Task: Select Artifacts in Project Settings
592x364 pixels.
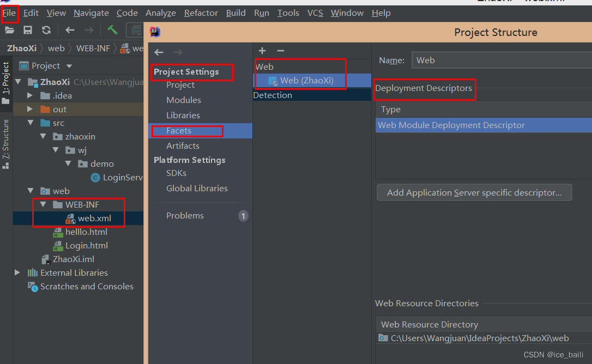Action: 183,146
